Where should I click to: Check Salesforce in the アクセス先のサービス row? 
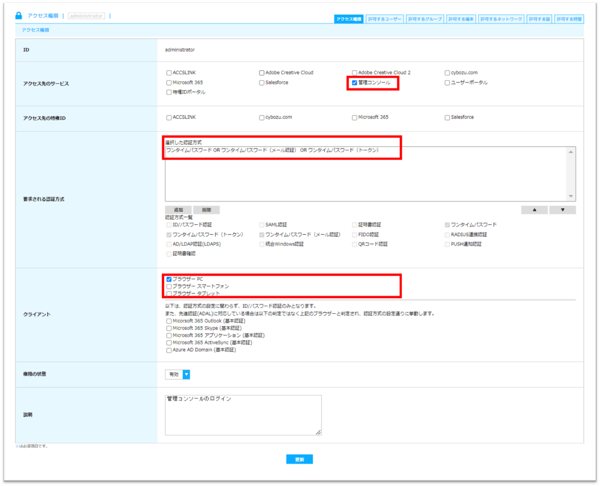tap(262, 83)
